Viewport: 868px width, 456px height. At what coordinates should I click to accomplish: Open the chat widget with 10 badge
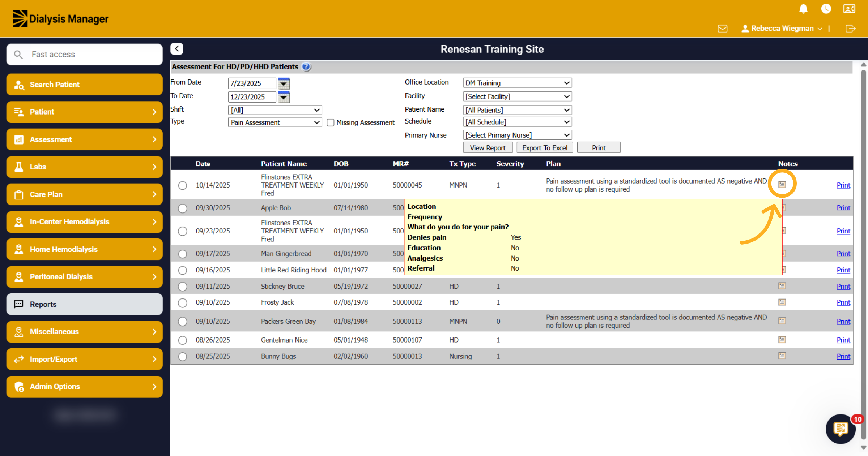[841, 429]
